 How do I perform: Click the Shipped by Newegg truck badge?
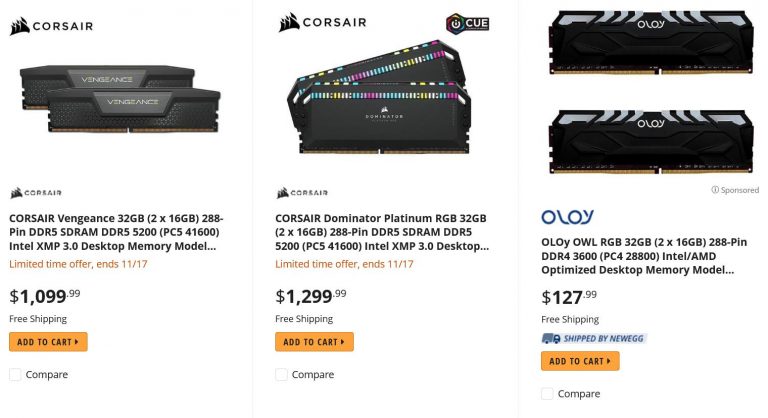click(594, 338)
